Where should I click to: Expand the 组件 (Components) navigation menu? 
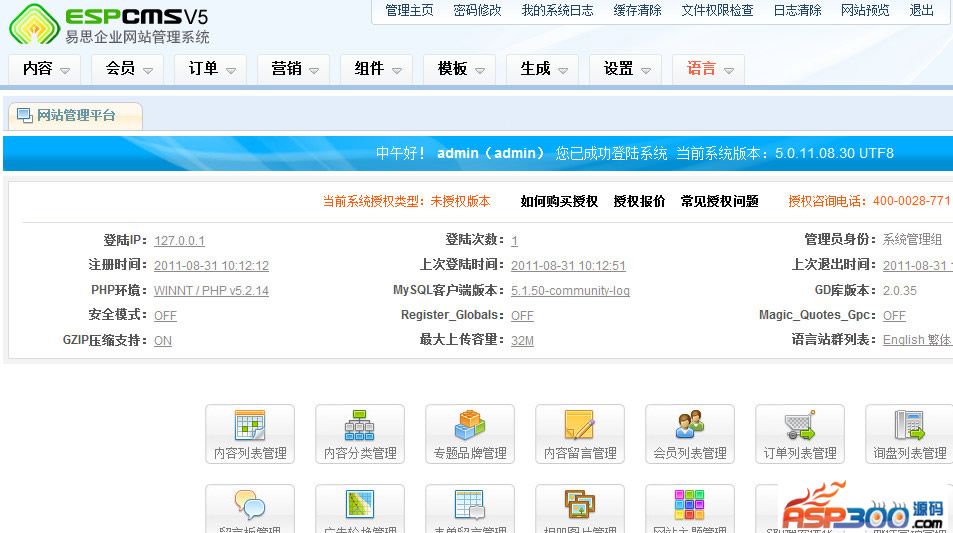click(x=377, y=69)
